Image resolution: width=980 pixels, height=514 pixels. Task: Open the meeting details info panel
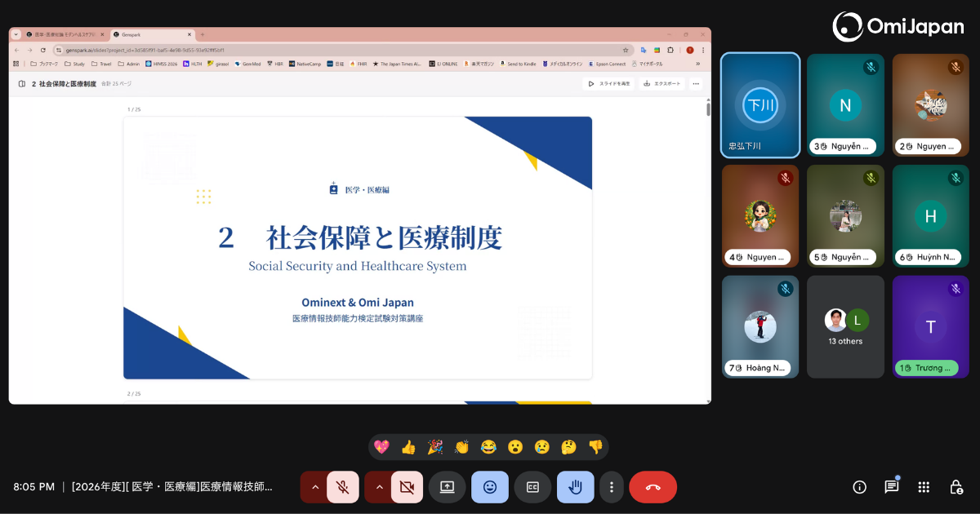coord(859,487)
